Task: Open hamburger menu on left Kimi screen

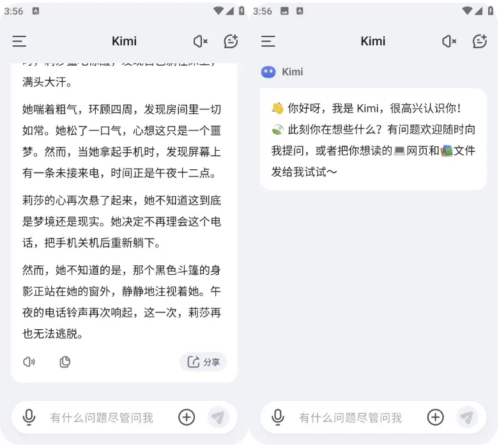Action: [x=19, y=42]
